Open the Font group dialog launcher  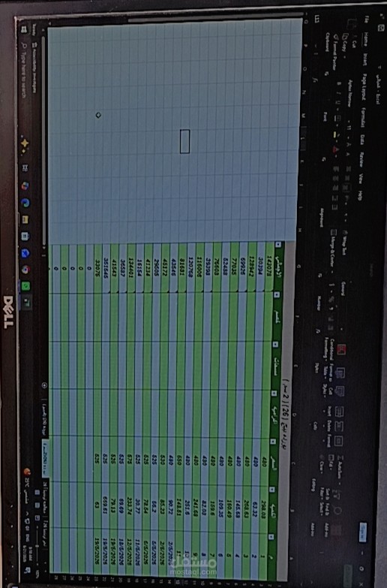[x=324, y=159]
